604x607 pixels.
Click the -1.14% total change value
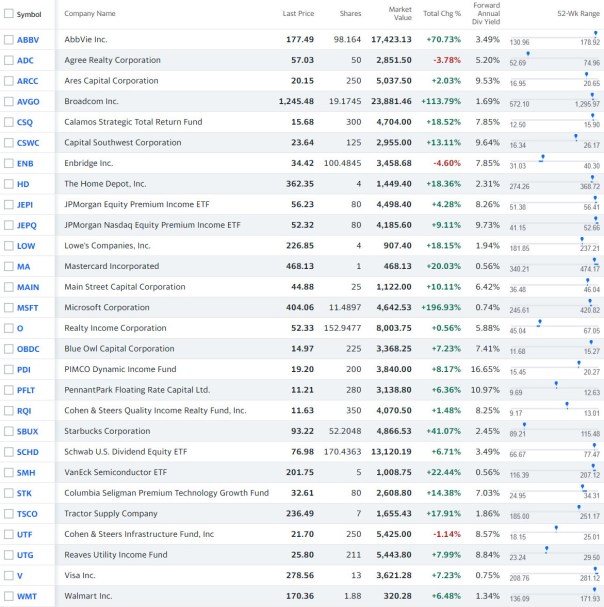447,534
